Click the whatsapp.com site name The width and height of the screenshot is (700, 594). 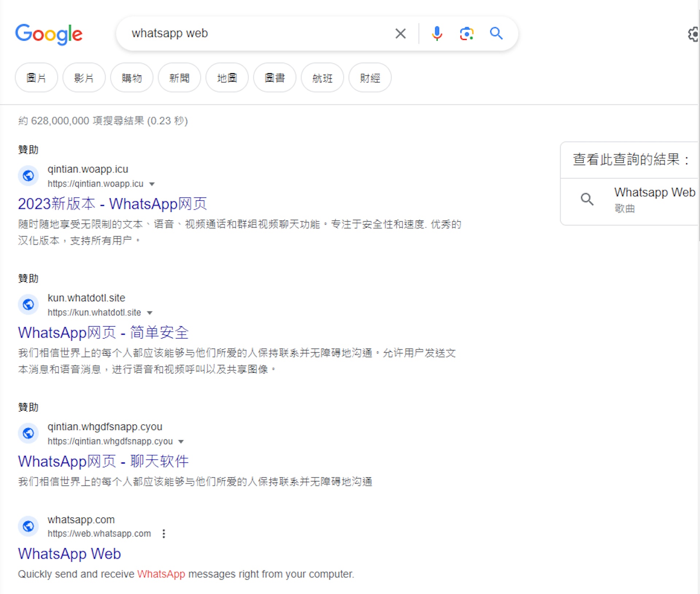[81, 519]
